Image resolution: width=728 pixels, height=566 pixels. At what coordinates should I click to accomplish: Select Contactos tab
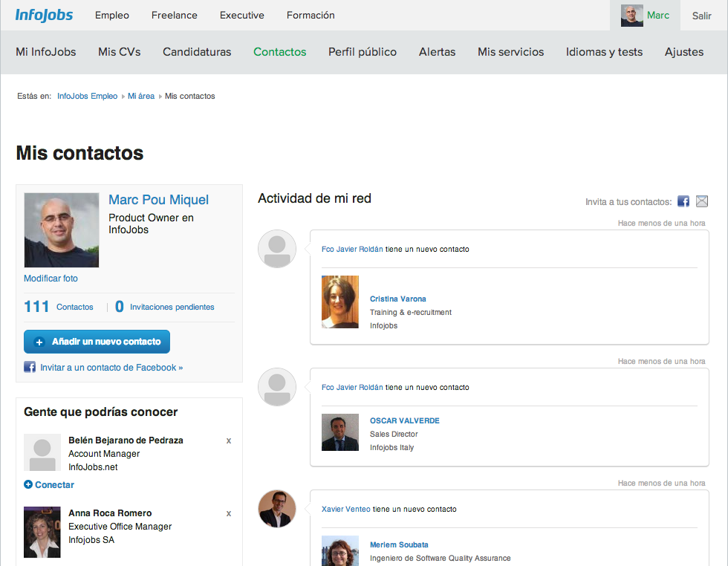click(x=279, y=52)
